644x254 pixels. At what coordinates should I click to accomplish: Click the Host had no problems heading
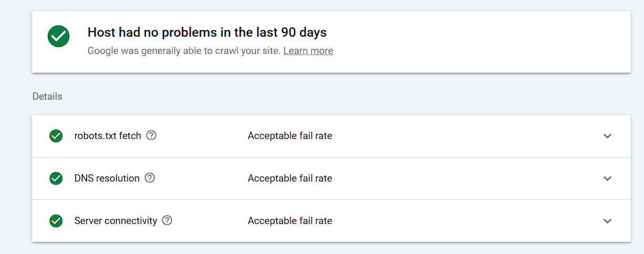tap(207, 33)
